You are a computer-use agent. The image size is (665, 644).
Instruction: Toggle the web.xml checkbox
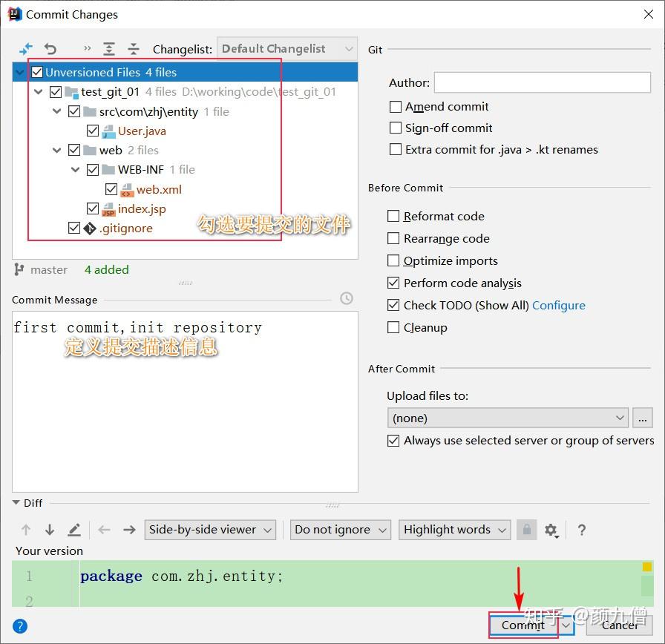pyautogui.click(x=111, y=189)
